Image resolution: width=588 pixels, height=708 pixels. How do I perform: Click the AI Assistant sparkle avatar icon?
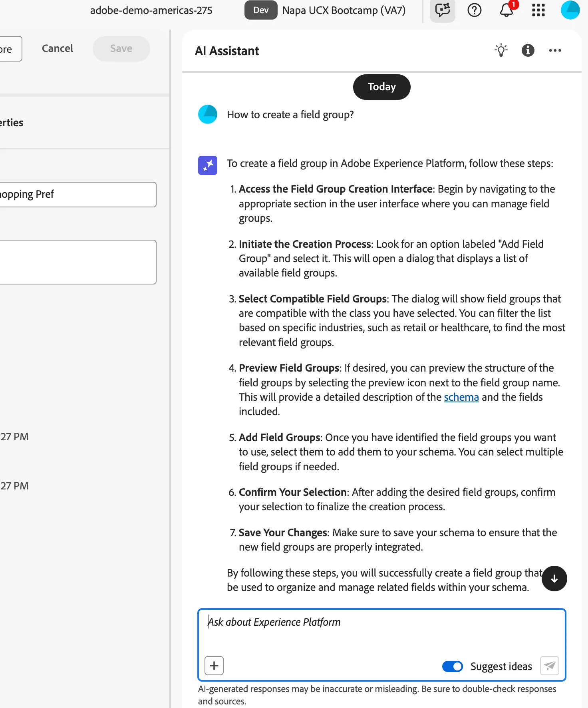click(208, 165)
